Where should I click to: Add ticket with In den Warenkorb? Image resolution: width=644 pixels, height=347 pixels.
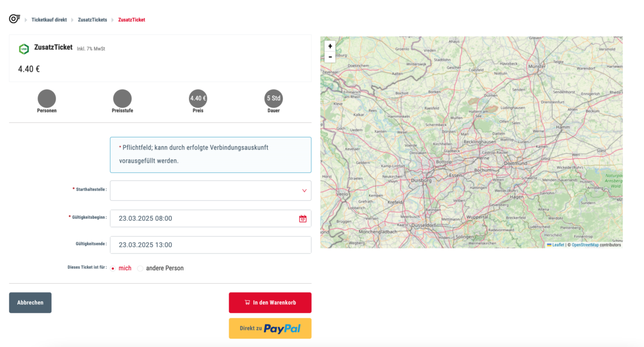click(x=270, y=302)
